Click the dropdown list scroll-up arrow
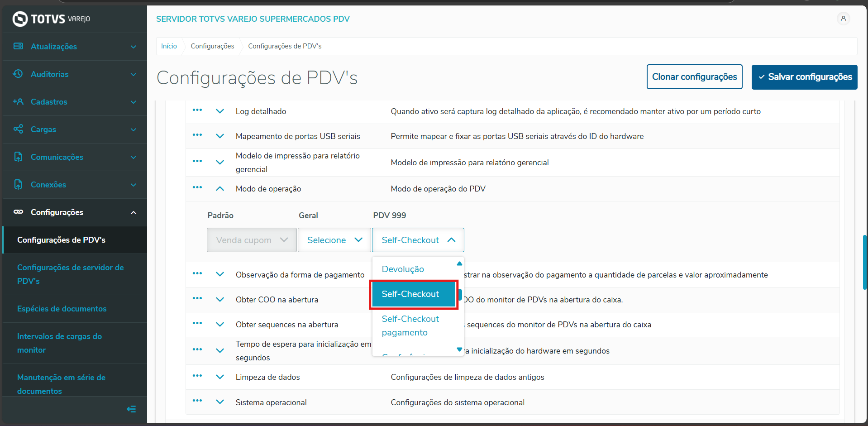 coord(459,263)
